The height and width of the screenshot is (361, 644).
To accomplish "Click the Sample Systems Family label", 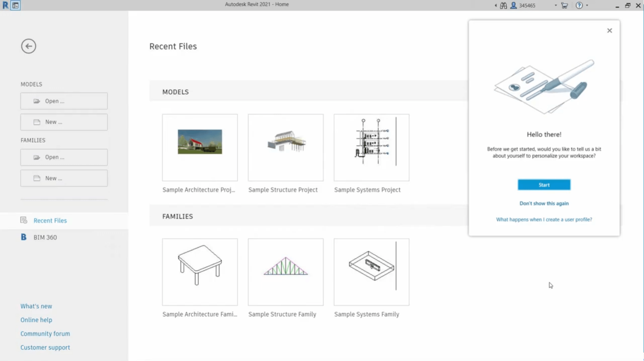I will (367, 314).
